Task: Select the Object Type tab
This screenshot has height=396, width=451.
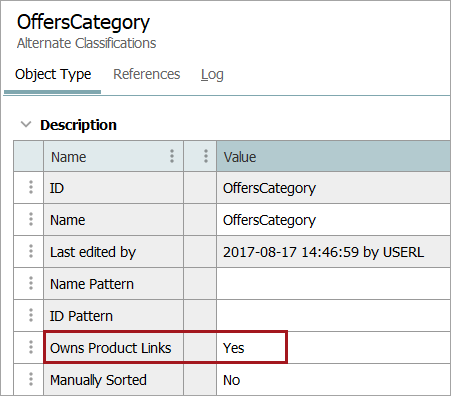Action: 53,74
